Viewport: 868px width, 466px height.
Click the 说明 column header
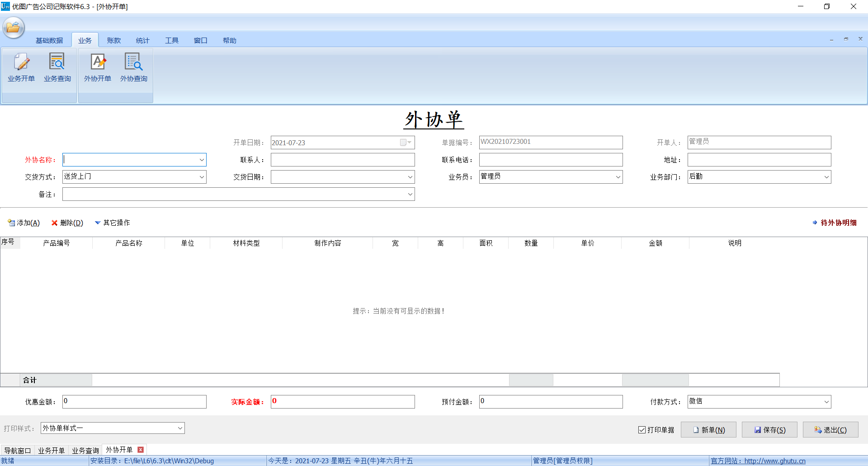pos(735,243)
